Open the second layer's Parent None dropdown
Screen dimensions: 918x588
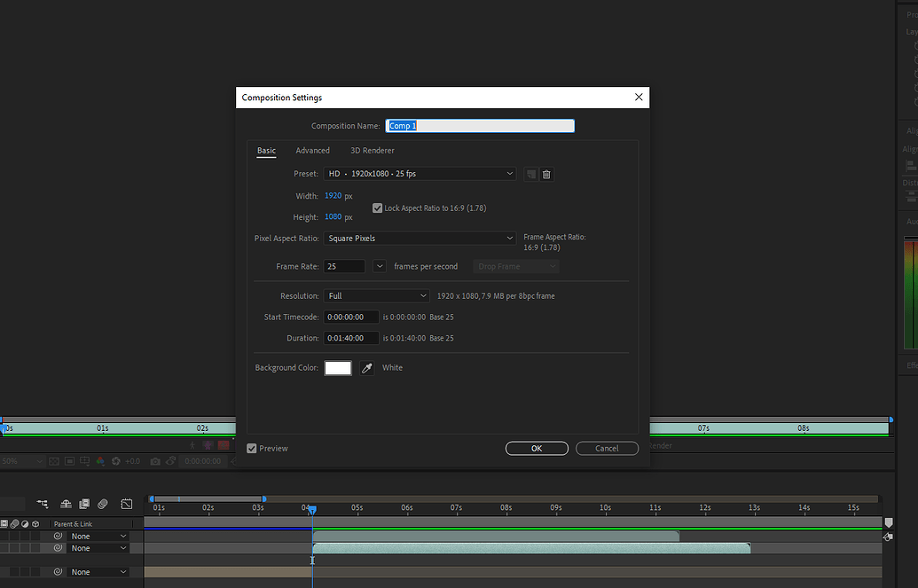coord(98,548)
